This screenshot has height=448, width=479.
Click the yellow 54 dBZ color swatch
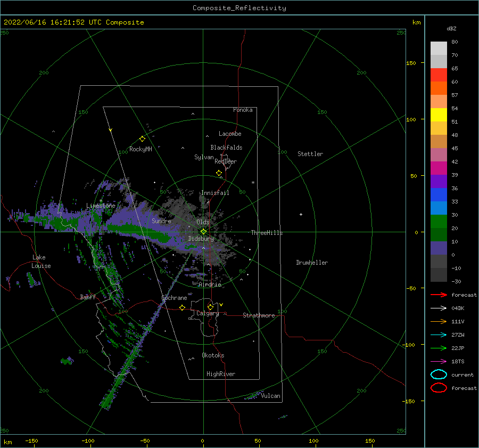pyautogui.click(x=439, y=115)
